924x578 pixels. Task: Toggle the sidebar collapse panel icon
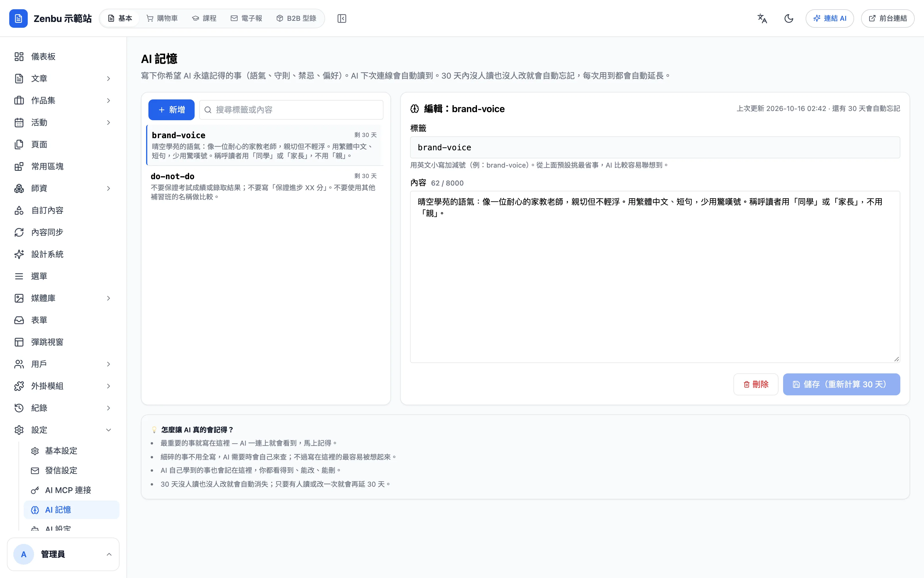point(342,18)
